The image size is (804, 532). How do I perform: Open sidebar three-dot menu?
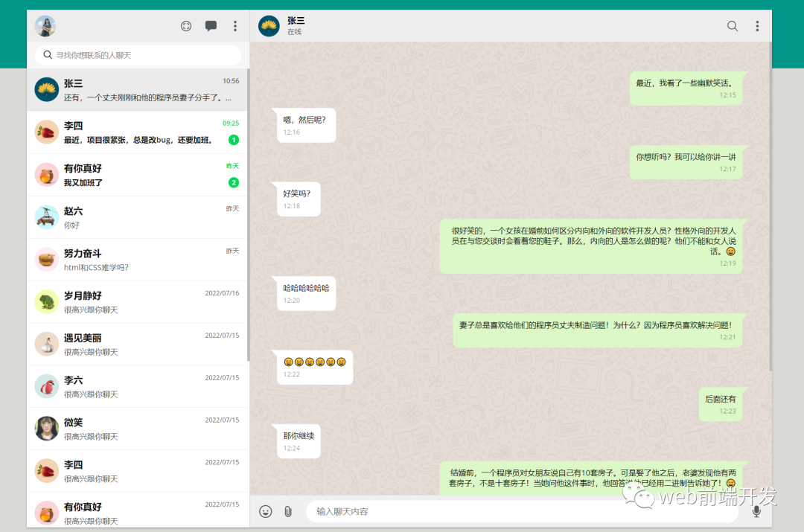tap(235, 26)
